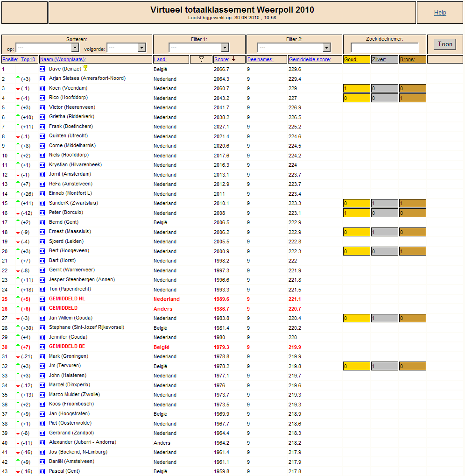Sort by Naam (Woonplaats) column header
This screenshot has width=465, height=476.
point(63,59)
